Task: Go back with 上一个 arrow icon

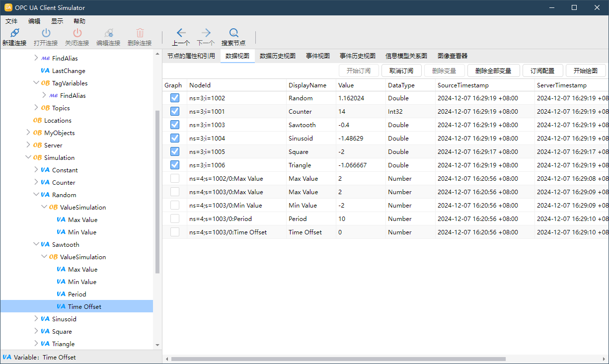Action: pyautogui.click(x=181, y=33)
